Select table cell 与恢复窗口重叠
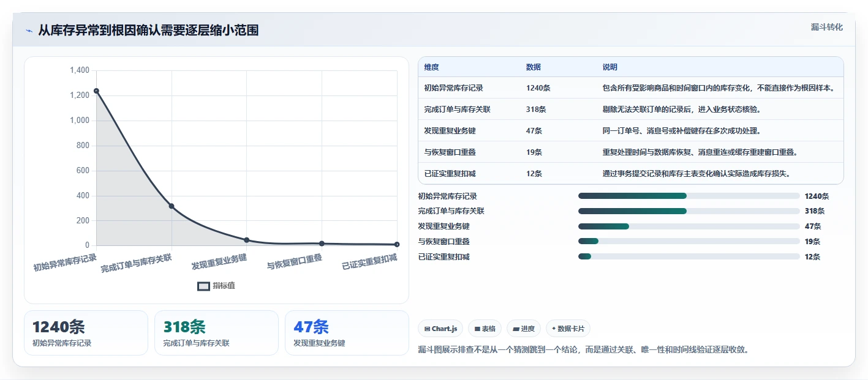 coord(450,152)
